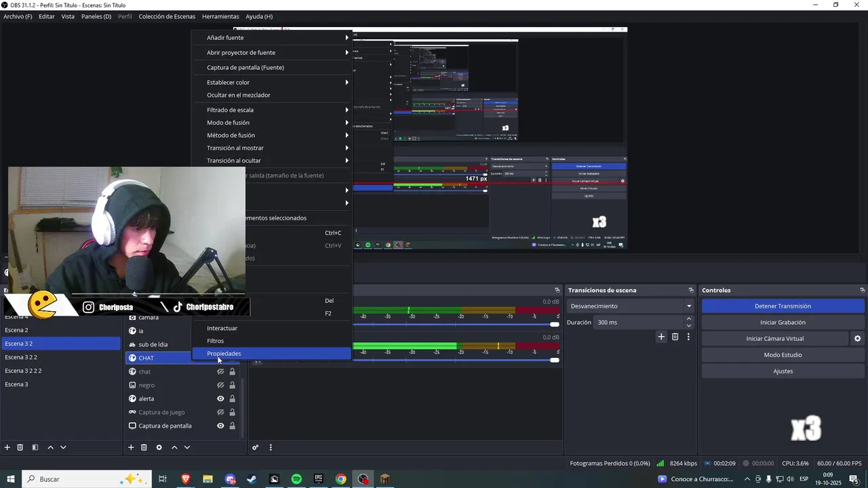Select Ocultar en el mezclador option
This screenshot has width=868, height=488.
click(271, 95)
